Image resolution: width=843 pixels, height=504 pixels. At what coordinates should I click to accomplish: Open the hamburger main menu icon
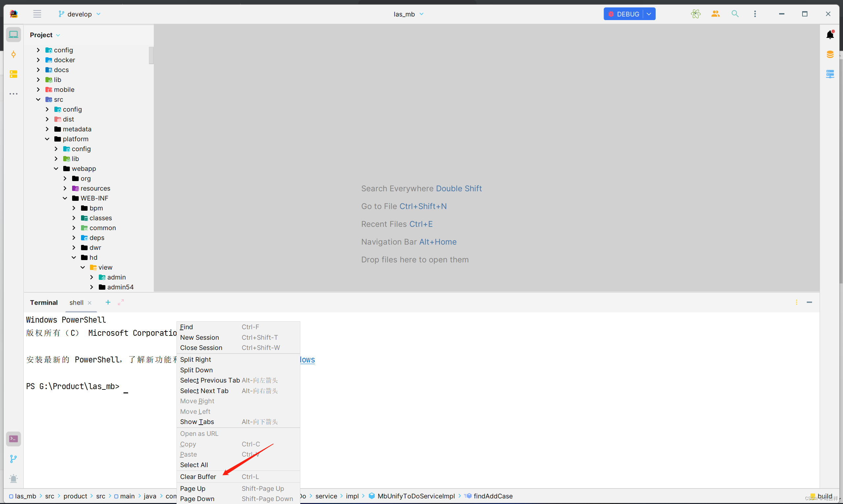pyautogui.click(x=37, y=14)
